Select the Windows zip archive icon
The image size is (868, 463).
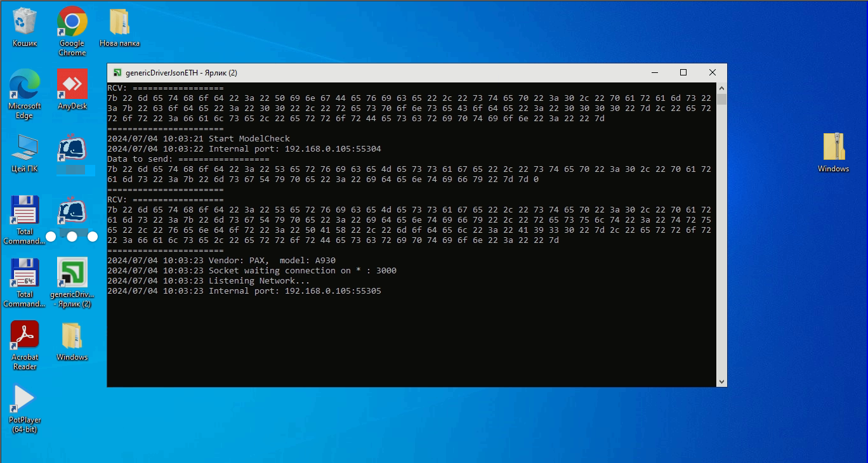point(833,148)
